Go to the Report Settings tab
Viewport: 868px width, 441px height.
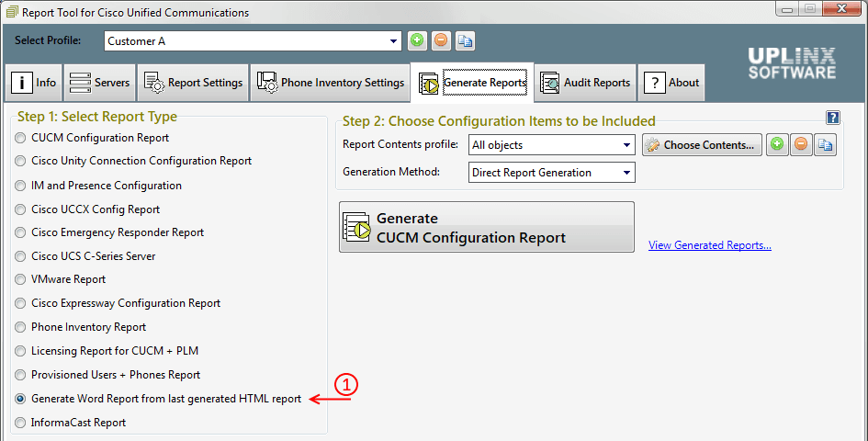[193, 83]
